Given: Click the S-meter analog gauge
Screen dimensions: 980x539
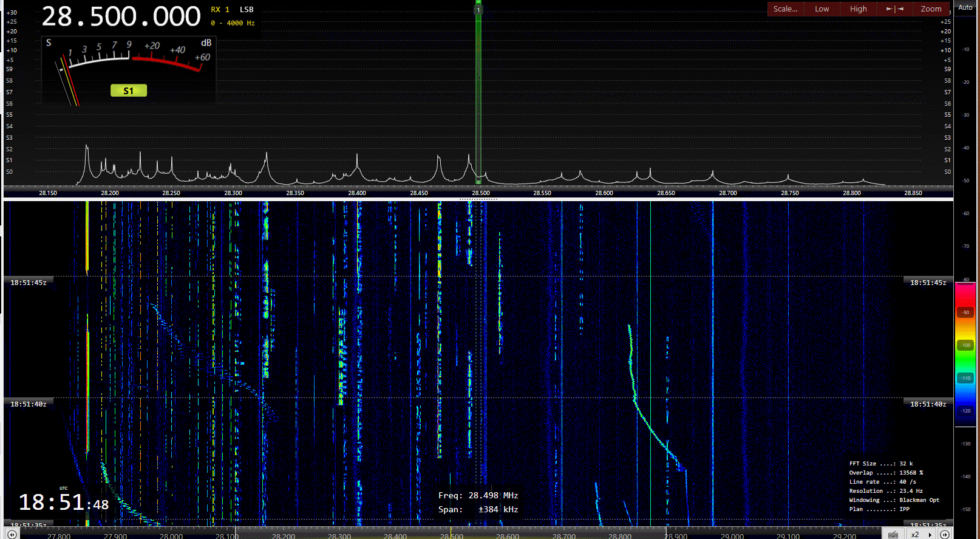Looking at the screenshot, I should pyautogui.click(x=128, y=67).
